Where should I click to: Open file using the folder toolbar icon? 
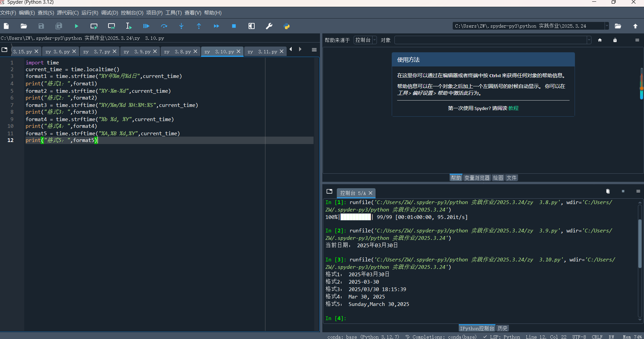click(24, 26)
